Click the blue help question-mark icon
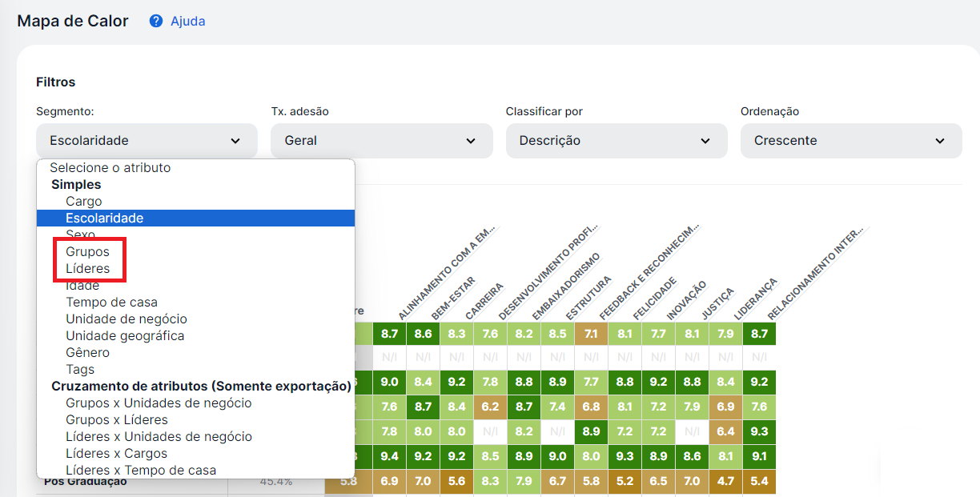Image resolution: width=980 pixels, height=497 pixels. coord(156,22)
